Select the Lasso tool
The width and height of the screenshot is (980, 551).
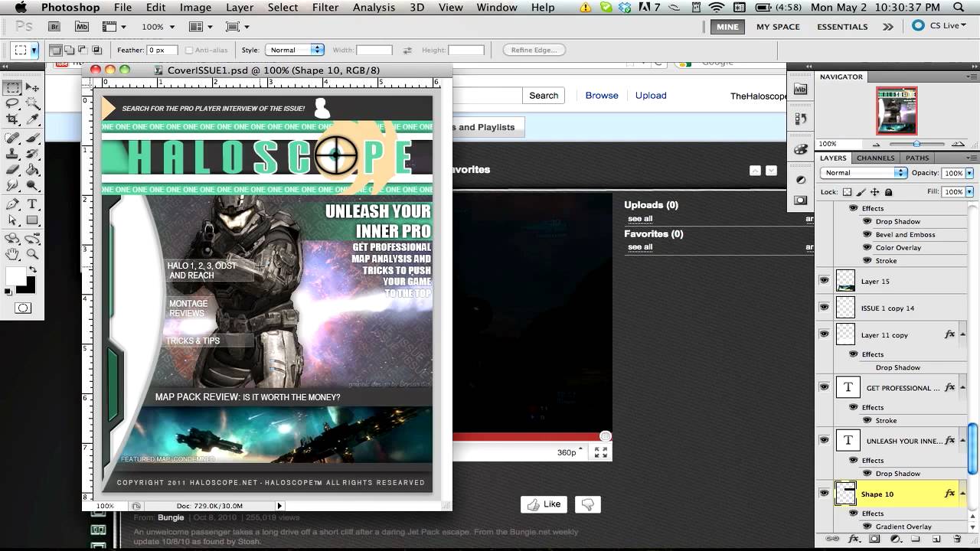pos(13,103)
